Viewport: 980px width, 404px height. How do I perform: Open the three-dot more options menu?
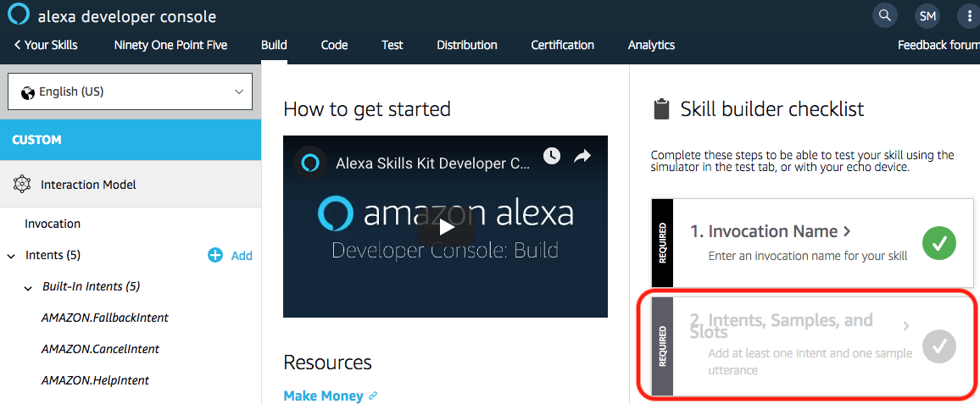[x=969, y=16]
